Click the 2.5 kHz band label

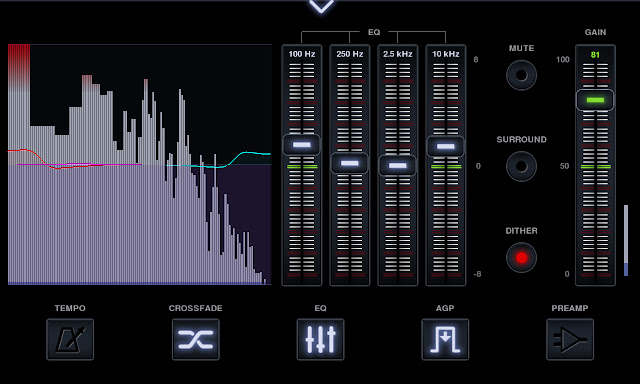(x=398, y=54)
